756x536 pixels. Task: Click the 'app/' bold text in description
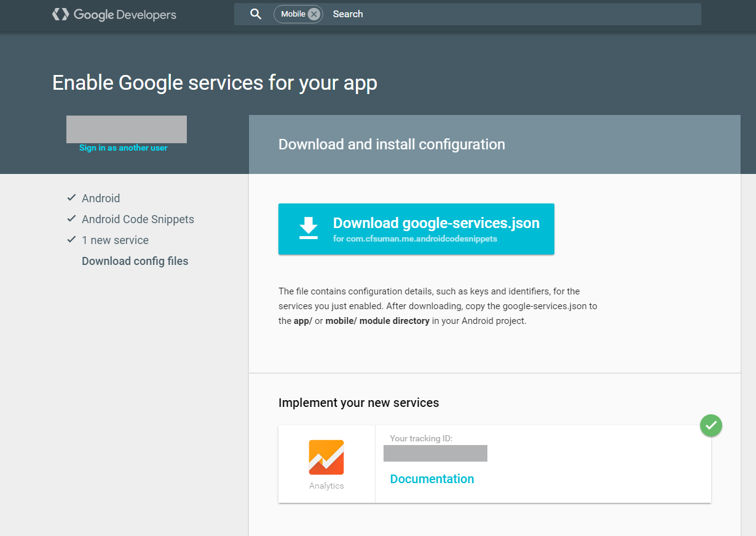pyautogui.click(x=303, y=321)
